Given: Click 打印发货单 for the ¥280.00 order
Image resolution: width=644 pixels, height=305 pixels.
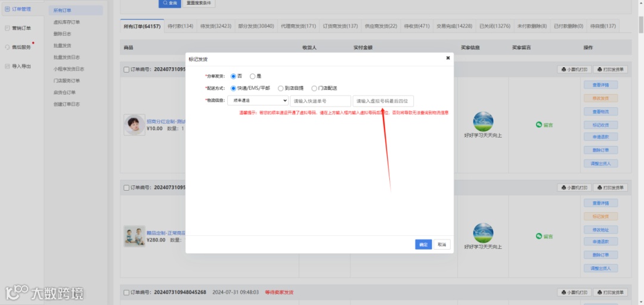Looking at the screenshot, I should (x=611, y=188).
